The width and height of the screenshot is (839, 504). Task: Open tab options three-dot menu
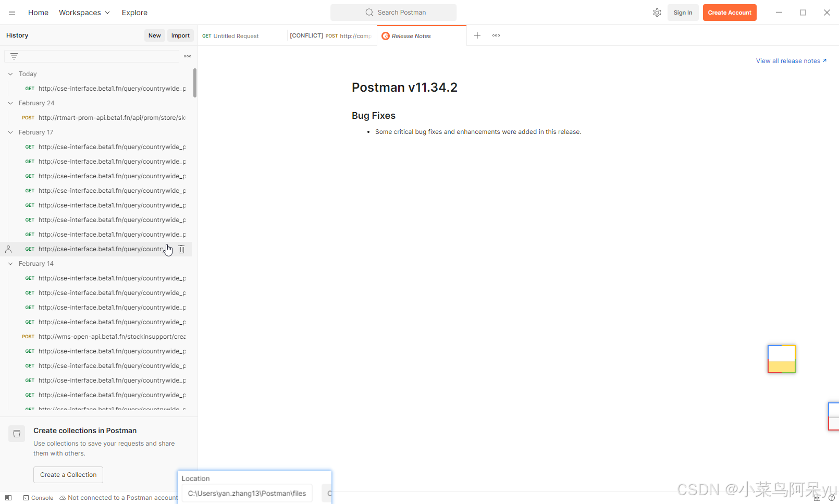tap(496, 35)
